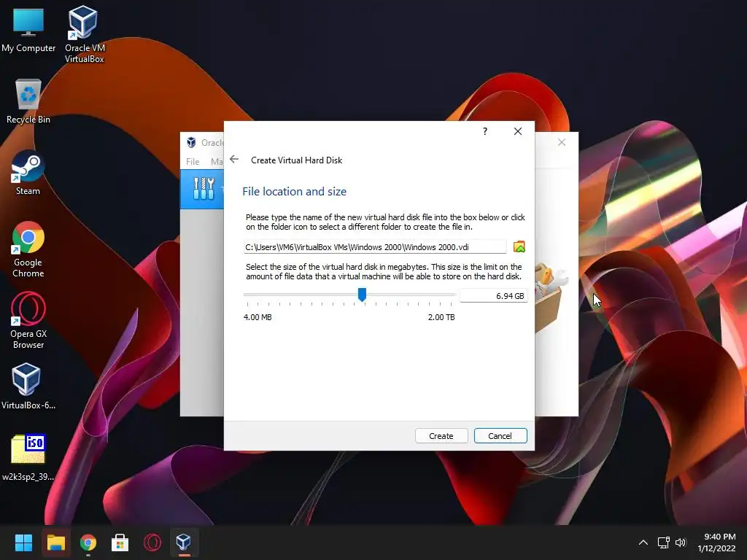Image resolution: width=747 pixels, height=560 pixels.
Task: Close the Create Virtual Hard Disk dialog
Action: pyautogui.click(x=518, y=131)
